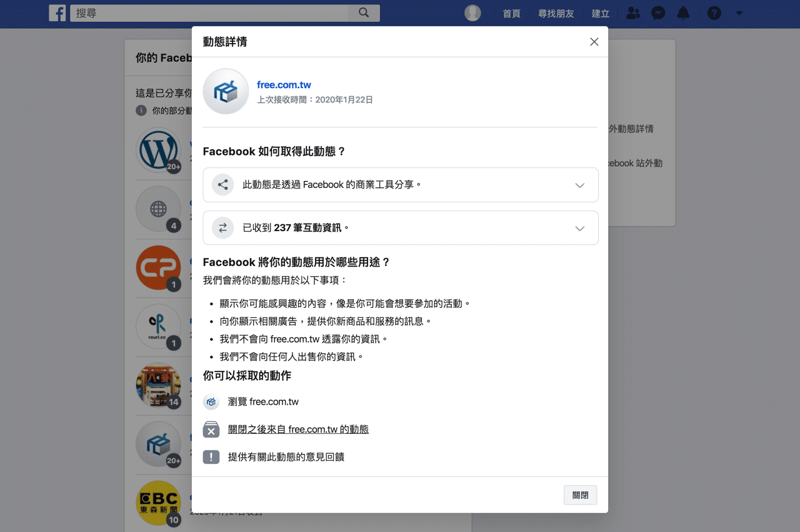Expand the 此動態是透過 Facebook 的商業工具分享 chevron
Screen dimensions: 800x532
[579, 185]
